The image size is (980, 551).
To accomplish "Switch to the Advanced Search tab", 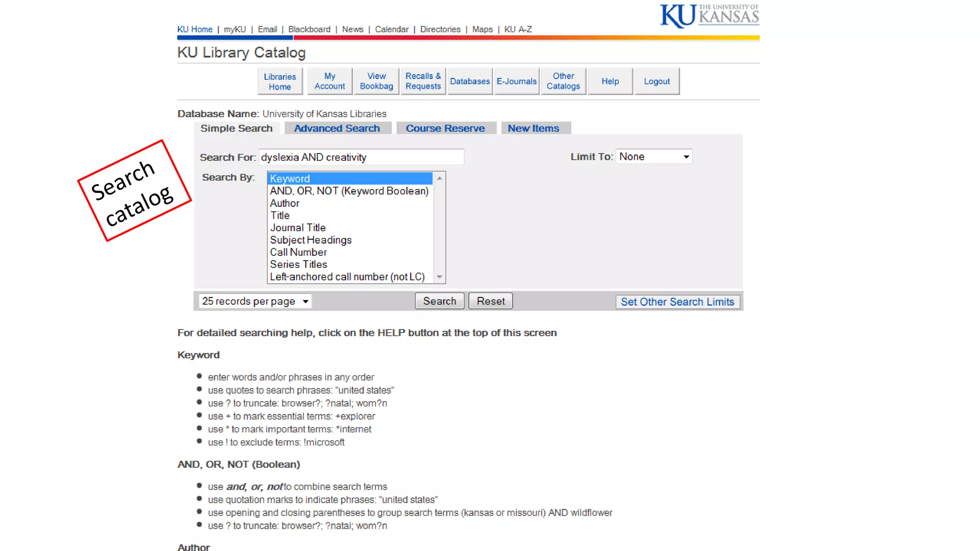I will coord(337,128).
